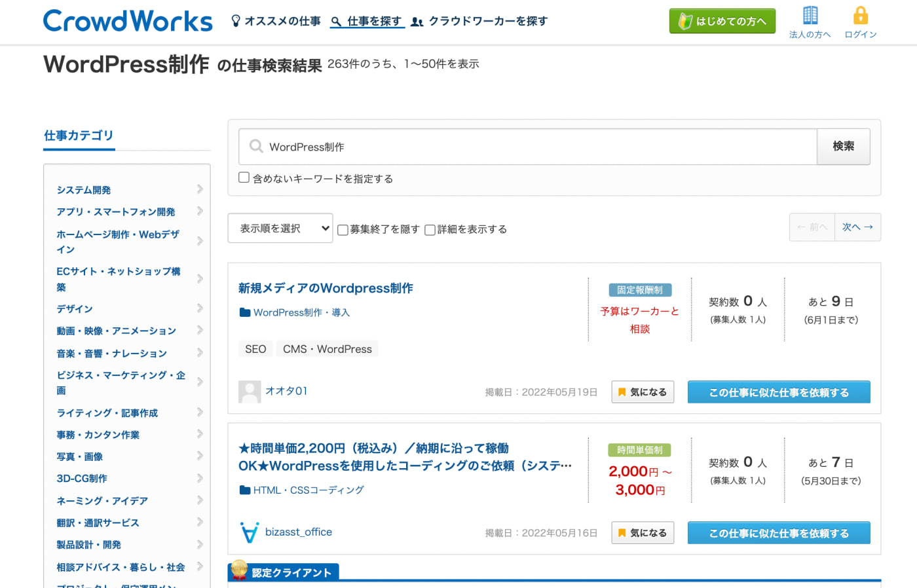Go to 次へ next page

pos(858,227)
